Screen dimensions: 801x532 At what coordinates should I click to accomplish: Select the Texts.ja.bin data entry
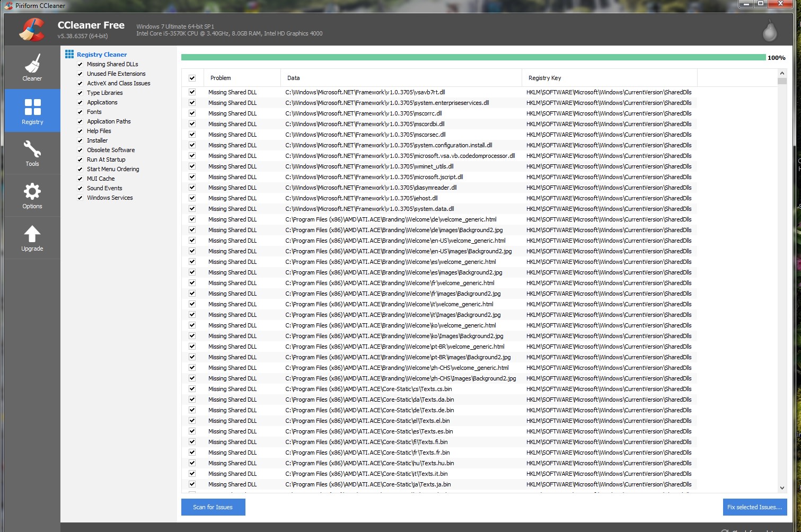click(368, 484)
